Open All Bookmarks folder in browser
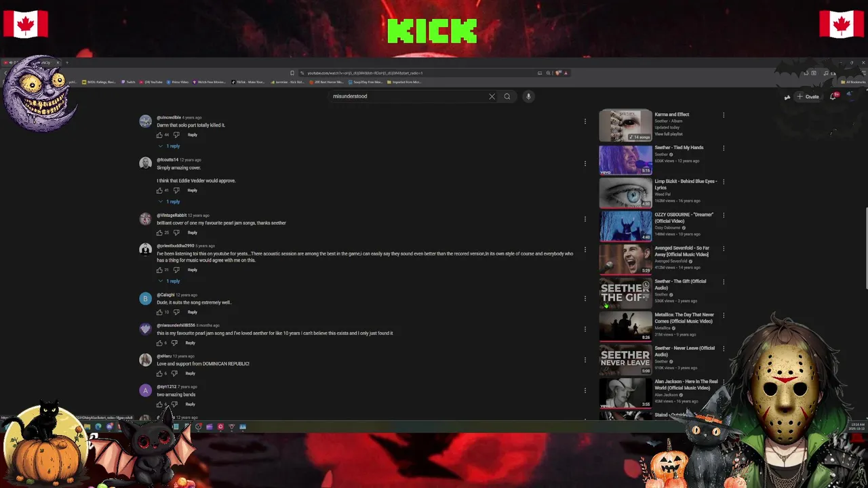This screenshot has width=868, height=488. point(853,82)
